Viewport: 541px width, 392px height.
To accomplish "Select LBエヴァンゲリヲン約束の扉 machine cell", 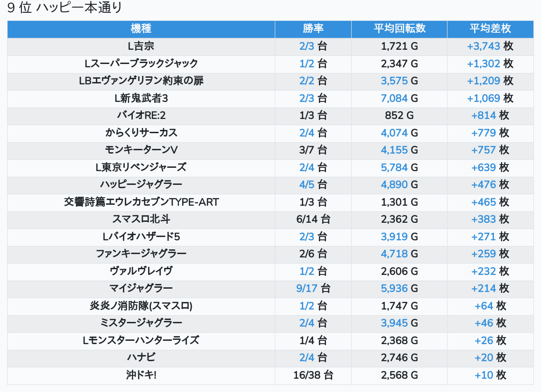I will click(141, 81).
